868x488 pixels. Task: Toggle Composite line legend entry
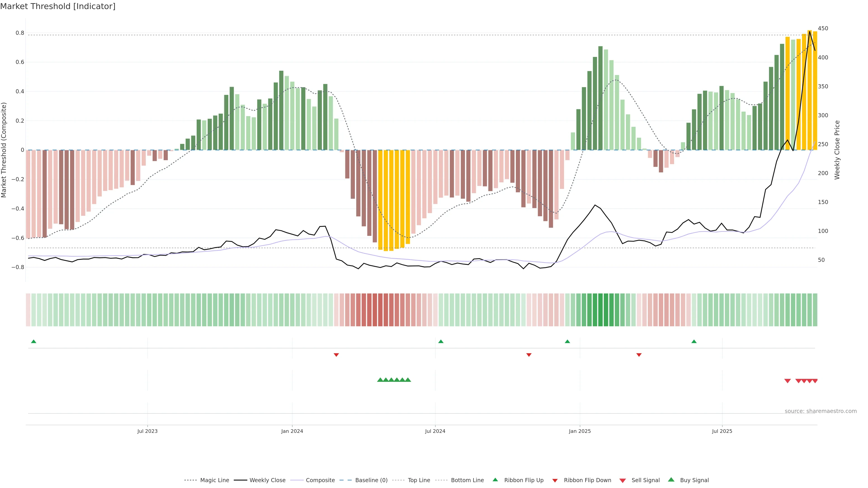320,480
